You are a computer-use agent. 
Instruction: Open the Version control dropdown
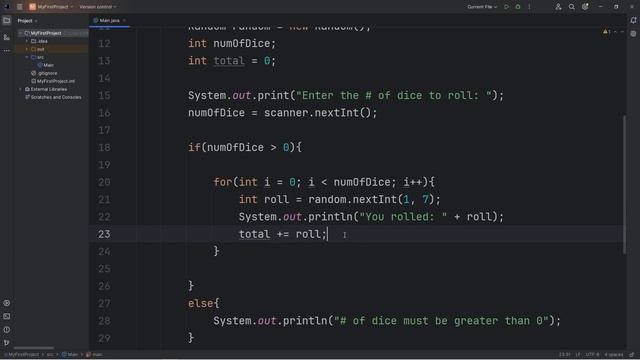click(x=98, y=7)
